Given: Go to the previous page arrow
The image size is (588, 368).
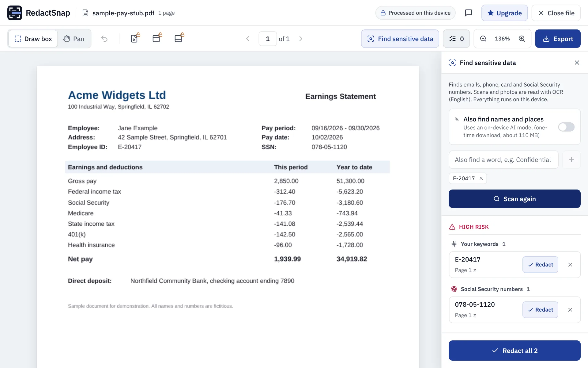Looking at the screenshot, I should point(248,39).
